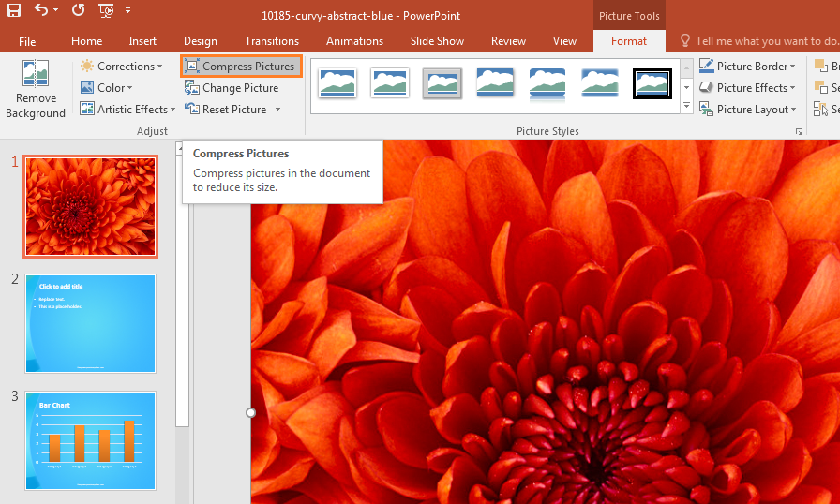This screenshot has height=504, width=840.
Task: Click the left sizing handle of the picture
Action: (x=250, y=412)
